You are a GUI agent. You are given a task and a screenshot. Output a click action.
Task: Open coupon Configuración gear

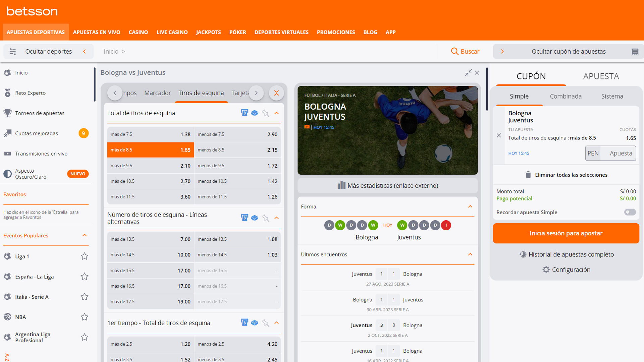[566, 269]
